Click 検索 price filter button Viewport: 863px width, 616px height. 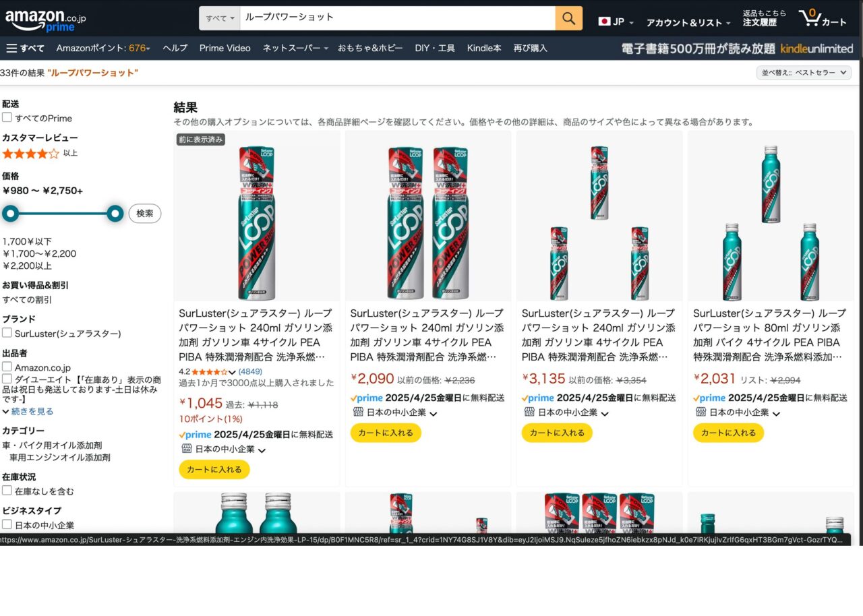pyautogui.click(x=145, y=214)
